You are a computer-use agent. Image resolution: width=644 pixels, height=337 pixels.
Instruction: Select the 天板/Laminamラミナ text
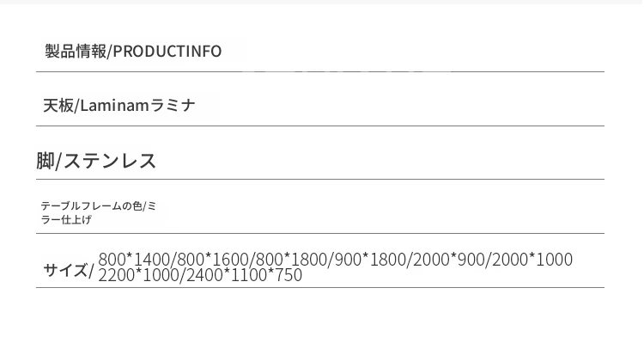[119, 106]
